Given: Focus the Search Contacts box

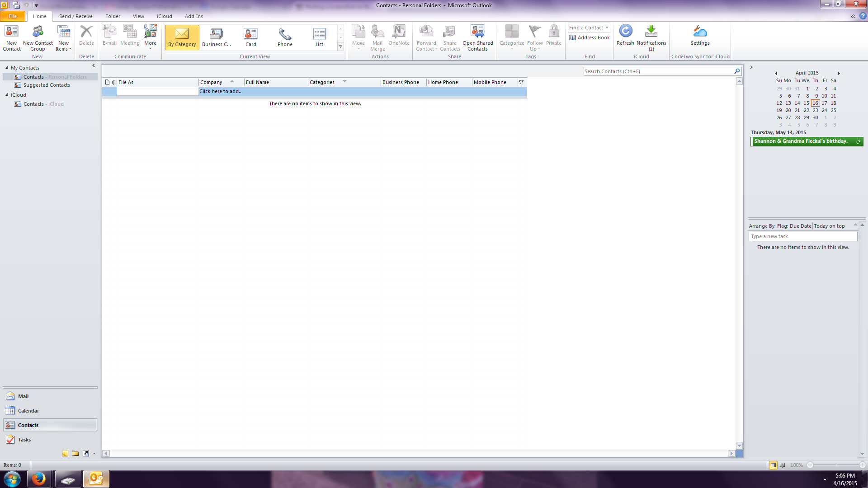Looking at the screenshot, I should coord(658,71).
